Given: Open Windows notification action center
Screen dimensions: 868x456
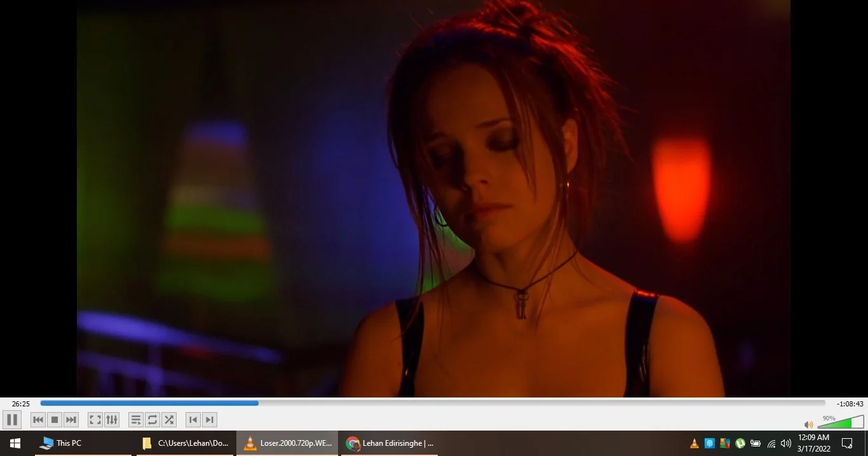Looking at the screenshot, I should pos(847,443).
